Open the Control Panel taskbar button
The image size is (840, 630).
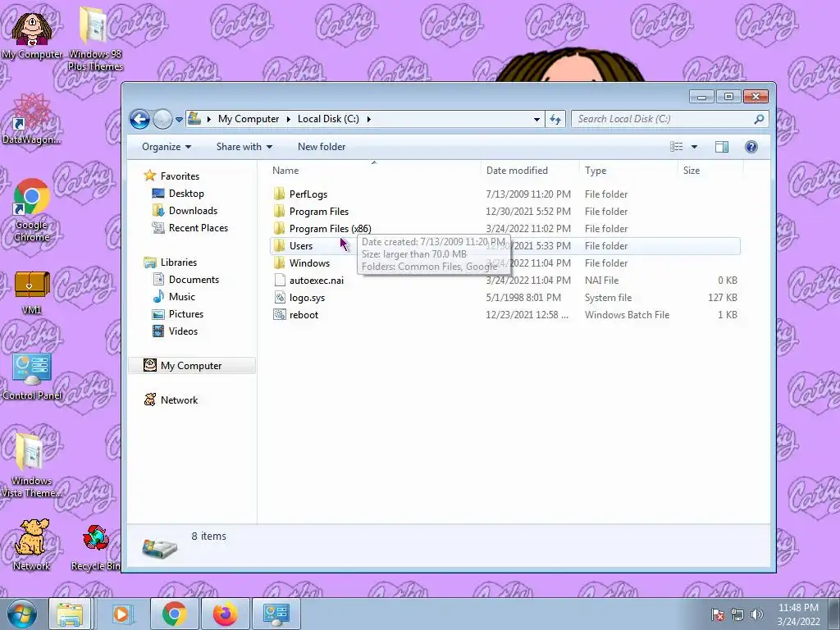(276, 614)
